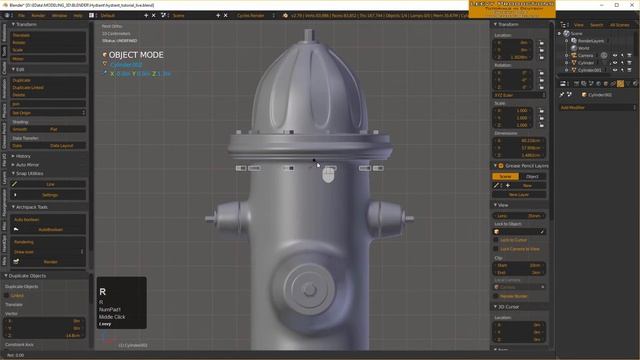Click the Blender info editor-type icon
The image size is (640, 360).
[x=7, y=16]
